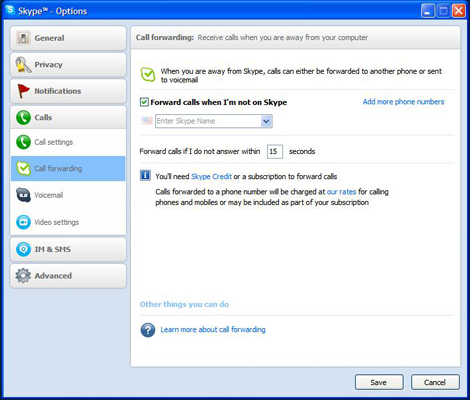Click the Cancel button
Image resolution: width=470 pixels, height=400 pixels.
pyautogui.click(x=435, y=382)
